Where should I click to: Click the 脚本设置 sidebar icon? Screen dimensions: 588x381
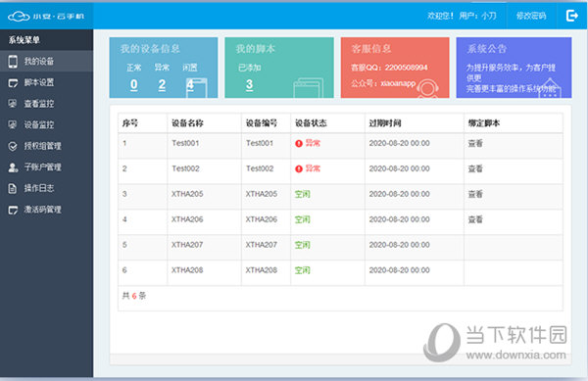pos(13,83)
